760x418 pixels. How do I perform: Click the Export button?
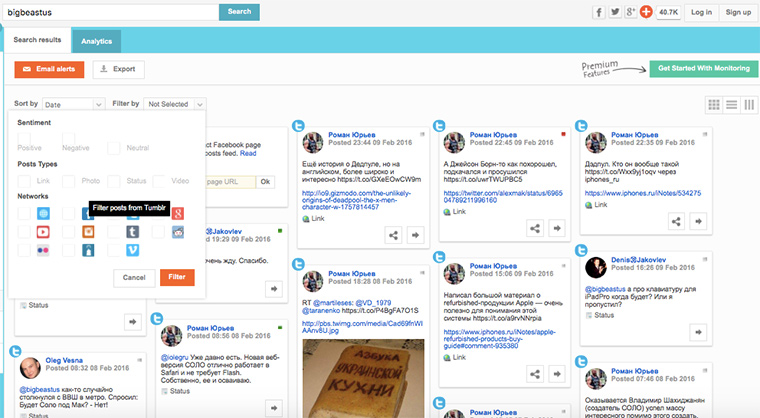click(x=118, y=69)
